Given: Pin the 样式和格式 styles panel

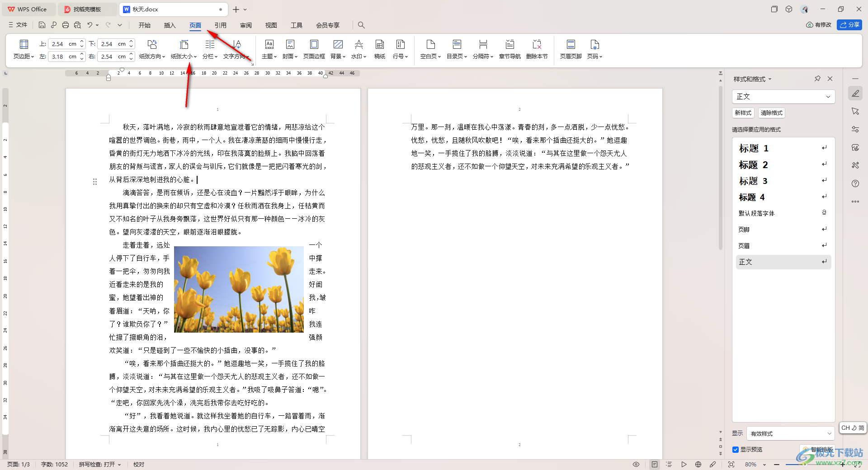Looking at the screenshot, I should point(817,79).
